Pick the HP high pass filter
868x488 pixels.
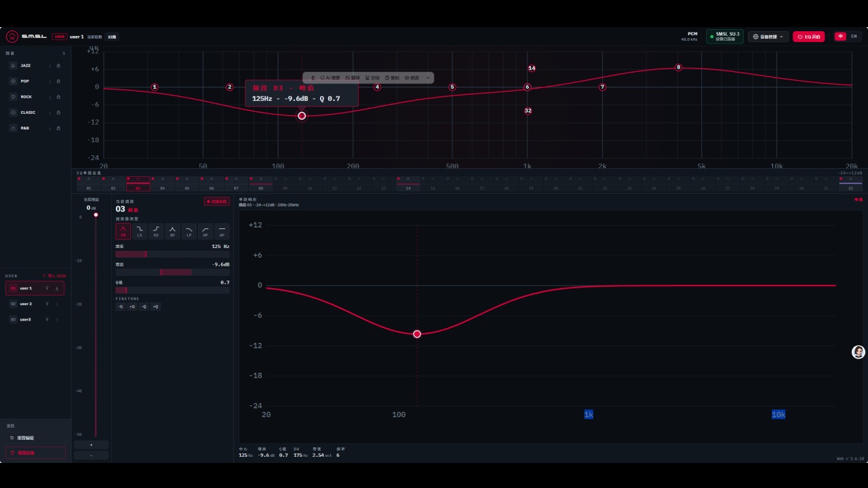pos(205,231)
